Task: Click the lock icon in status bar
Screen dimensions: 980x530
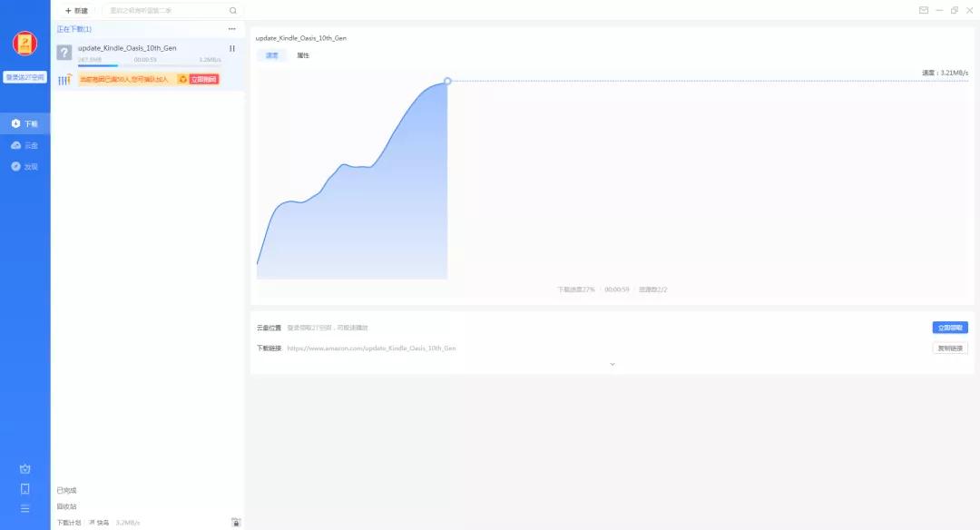Action: [236, 523]
